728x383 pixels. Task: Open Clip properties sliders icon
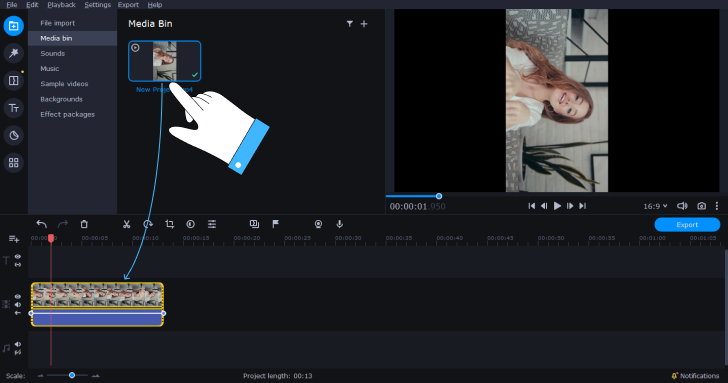[x=212, y=224]
